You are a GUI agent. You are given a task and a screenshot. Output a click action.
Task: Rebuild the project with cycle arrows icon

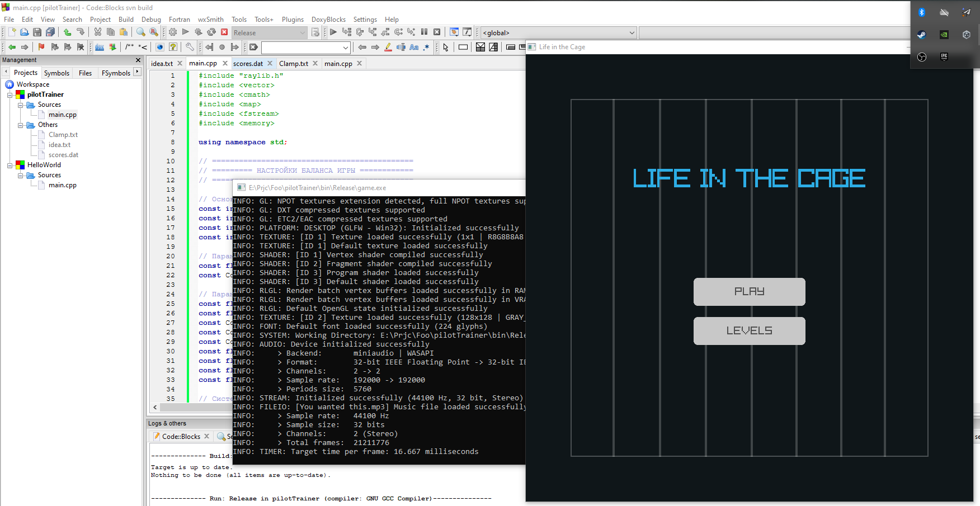pyautogui.click(x=211, y=32)
